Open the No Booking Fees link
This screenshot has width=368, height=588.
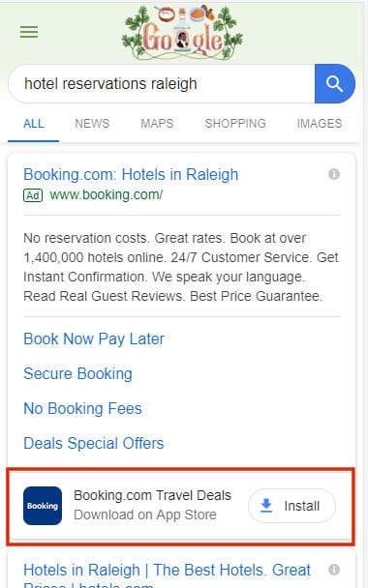(x=82, y=409)
